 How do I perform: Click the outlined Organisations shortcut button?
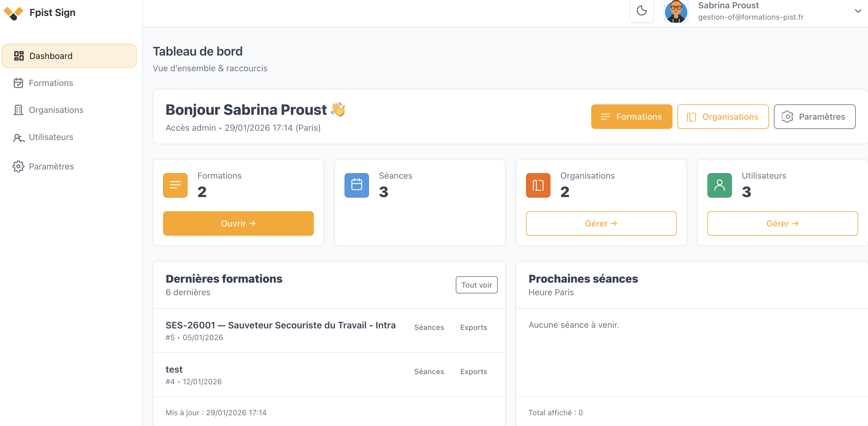tap(723, 117)
